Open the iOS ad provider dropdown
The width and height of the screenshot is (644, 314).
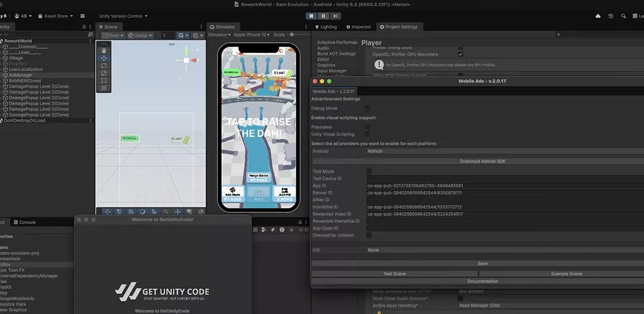505,250
